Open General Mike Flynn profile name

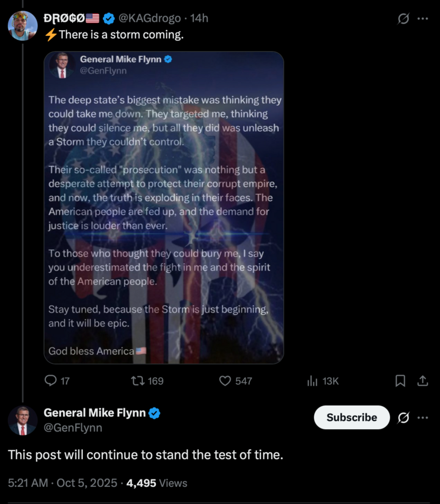[95, 413]
